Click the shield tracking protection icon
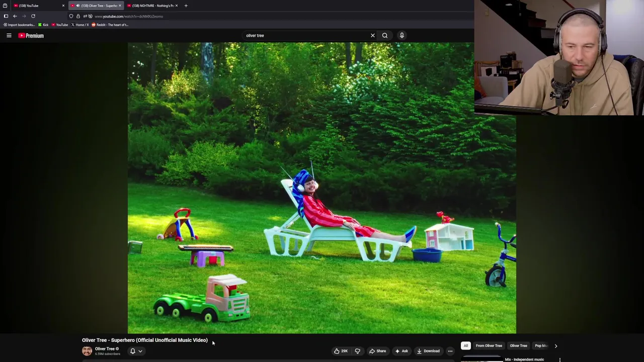644x362 pixels. (71, 16)
